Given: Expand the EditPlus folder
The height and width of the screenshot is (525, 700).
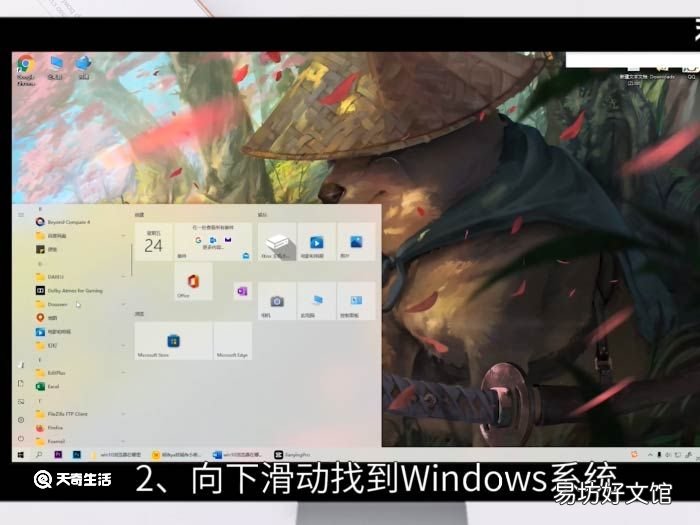Looking at the screenshot, I should (81, 373).
